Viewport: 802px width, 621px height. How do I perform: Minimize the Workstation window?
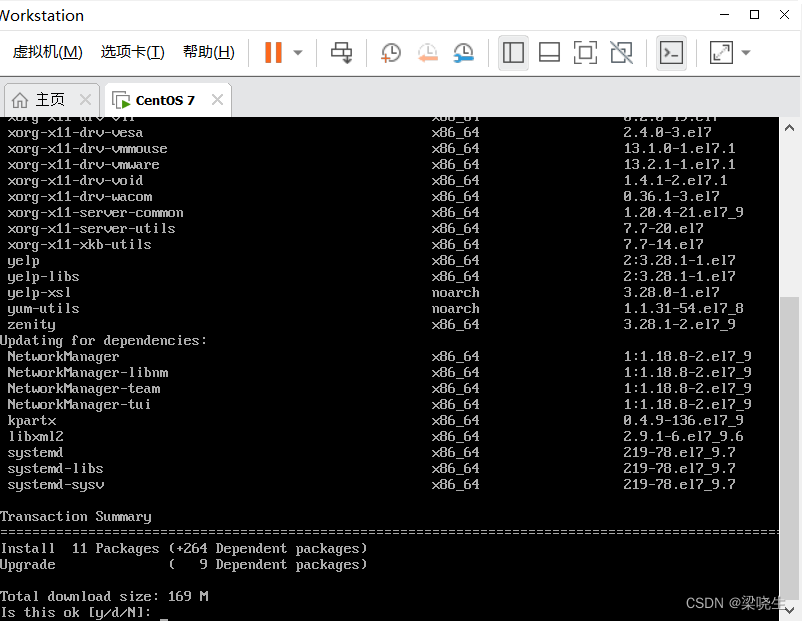click(724, 14)
